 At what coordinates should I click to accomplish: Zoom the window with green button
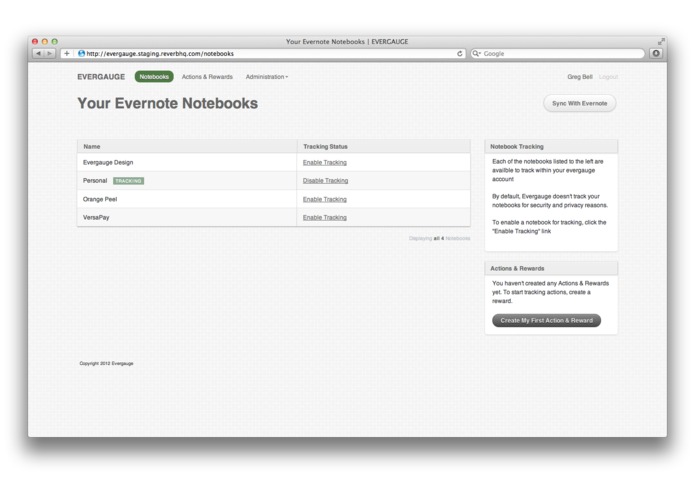[x=55, y=41]
